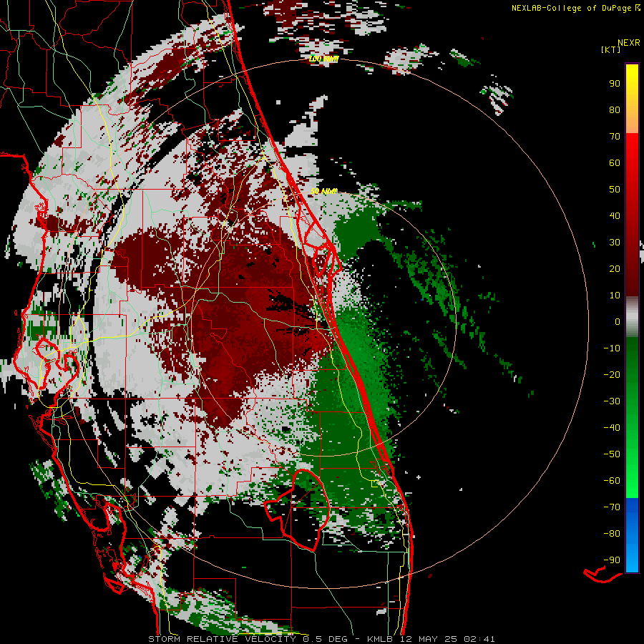Select the 10 knot scale label
Screen dimensions: 644x644
615,296
